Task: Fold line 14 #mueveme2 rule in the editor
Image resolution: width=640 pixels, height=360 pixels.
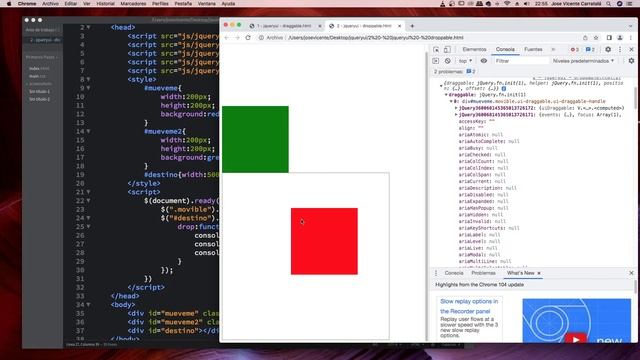Action: (88, 131)
